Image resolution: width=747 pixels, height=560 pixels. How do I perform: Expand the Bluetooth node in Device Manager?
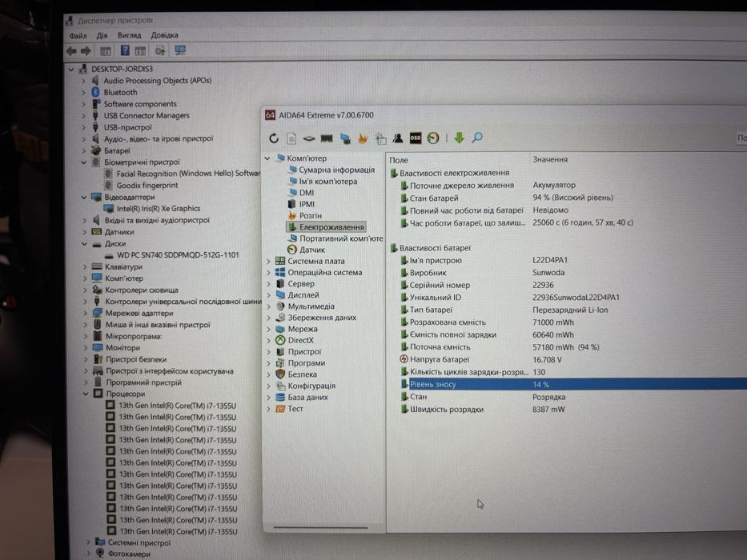[83, 92]
